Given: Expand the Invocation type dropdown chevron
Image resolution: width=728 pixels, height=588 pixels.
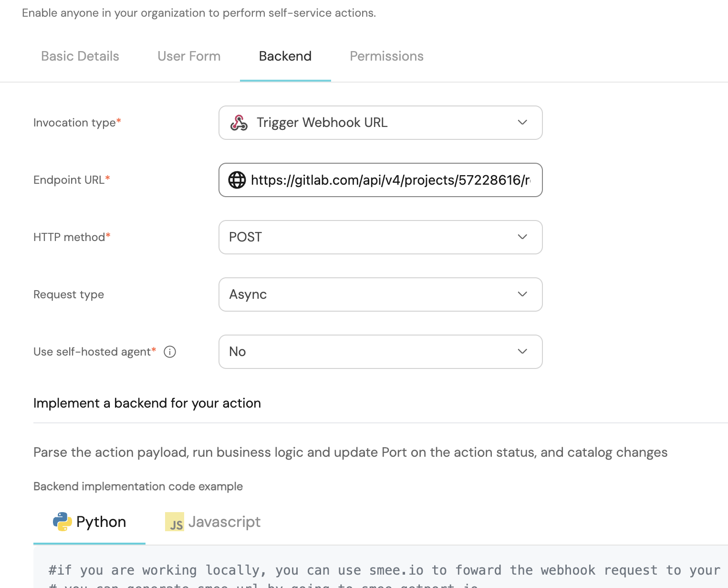Looking at the screenshot, I should [522, 123].
